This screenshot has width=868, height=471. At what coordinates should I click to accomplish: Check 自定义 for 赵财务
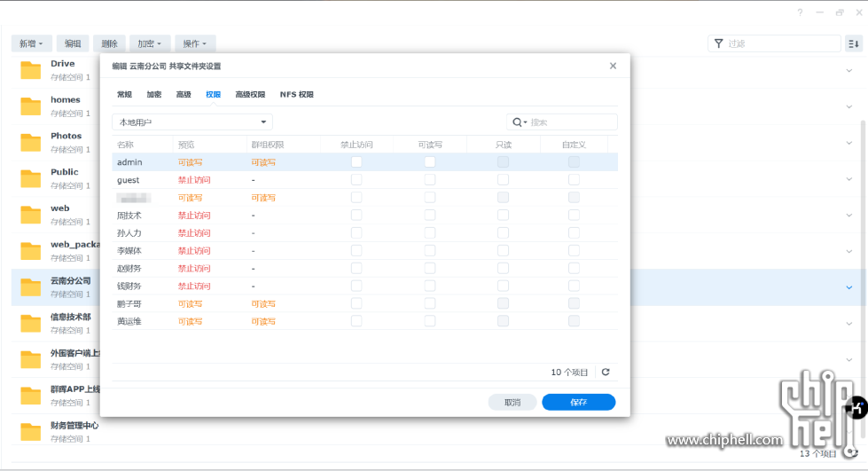(x=574, y=268)
